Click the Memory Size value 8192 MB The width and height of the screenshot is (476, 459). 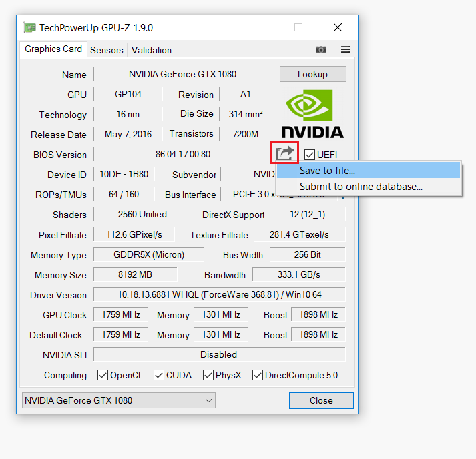[135, 274]
